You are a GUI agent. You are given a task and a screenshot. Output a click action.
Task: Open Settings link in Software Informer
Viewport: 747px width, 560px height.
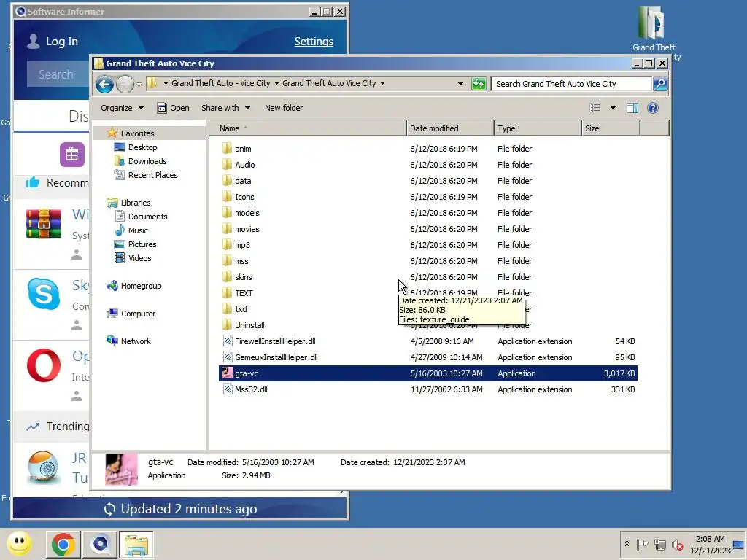314,42
